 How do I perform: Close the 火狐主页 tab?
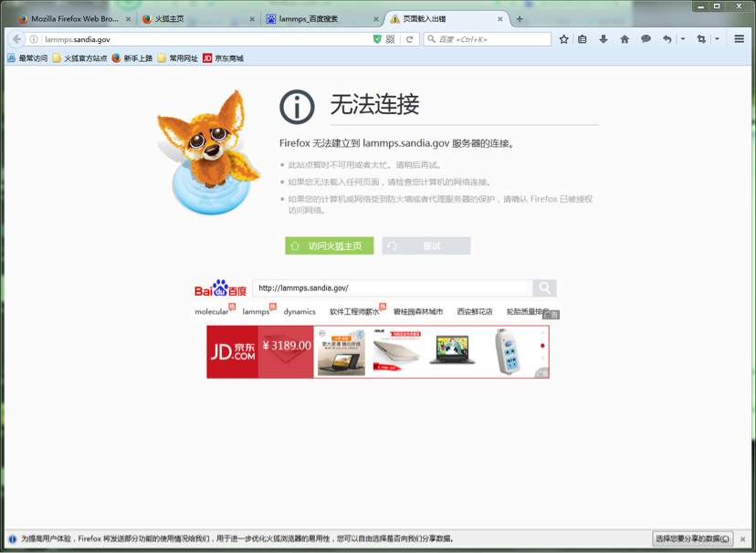tap(252, 19)
